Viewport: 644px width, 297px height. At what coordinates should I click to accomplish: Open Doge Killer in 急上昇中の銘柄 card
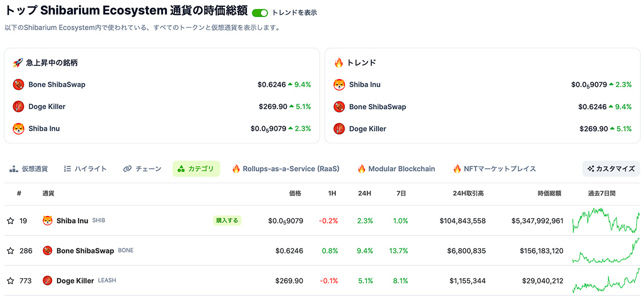(47, 107)
